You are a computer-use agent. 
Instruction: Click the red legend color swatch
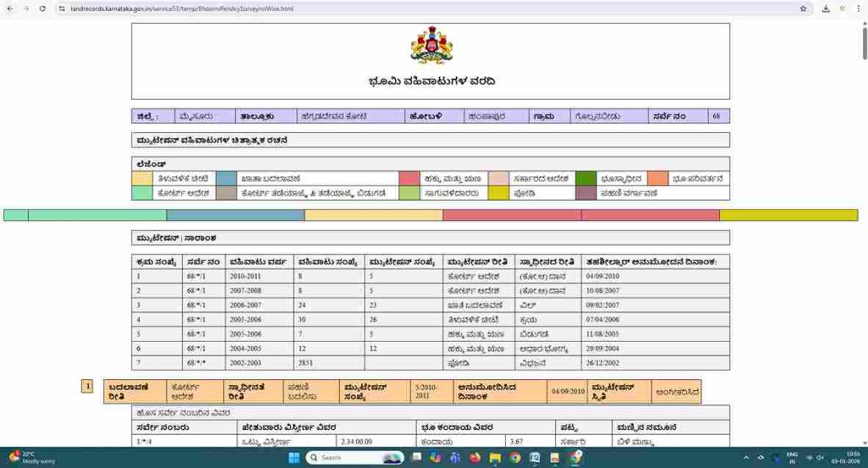409,179
